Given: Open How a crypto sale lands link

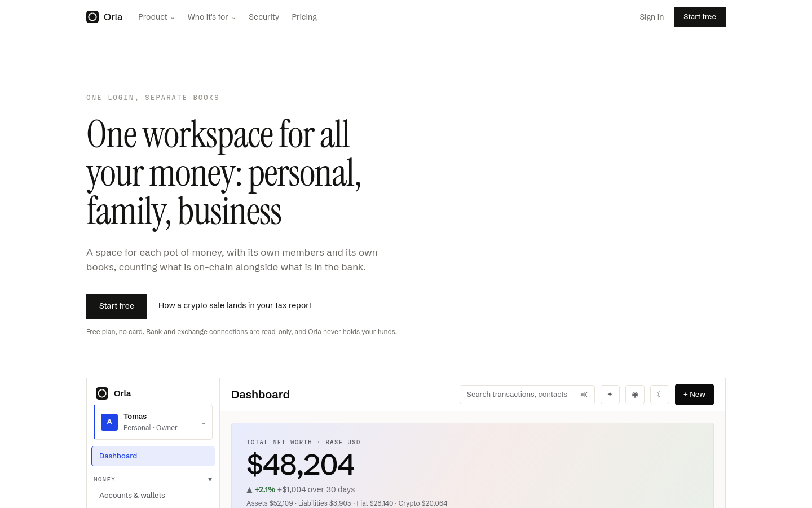Looking at the screenshot, I should click(235, 305).
